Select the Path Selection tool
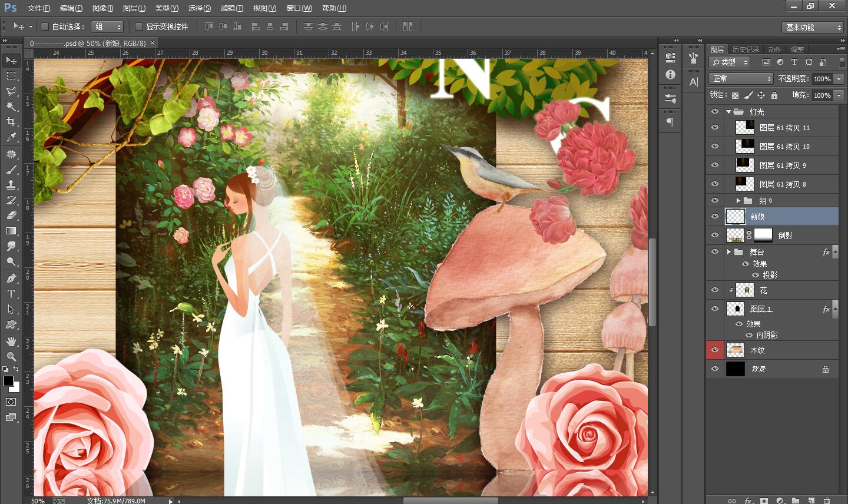The image size is (848, 504). (x=11, y=309)
